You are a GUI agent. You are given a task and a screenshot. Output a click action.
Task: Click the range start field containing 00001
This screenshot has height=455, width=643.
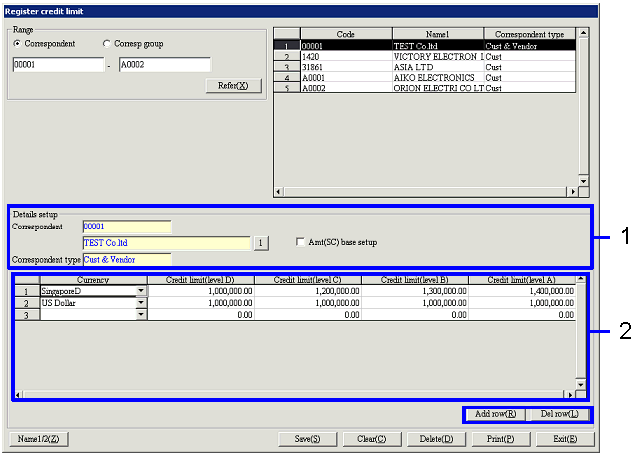coord(57,65)
